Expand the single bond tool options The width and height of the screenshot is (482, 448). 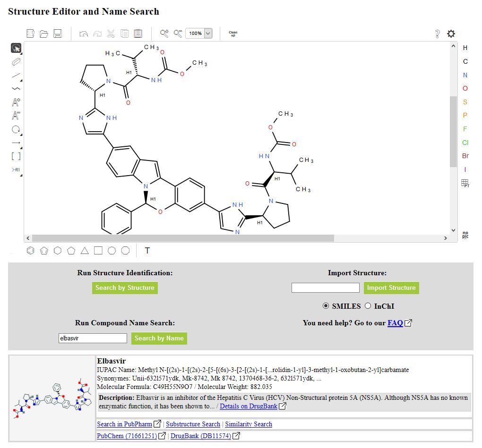tap(21, 80)
